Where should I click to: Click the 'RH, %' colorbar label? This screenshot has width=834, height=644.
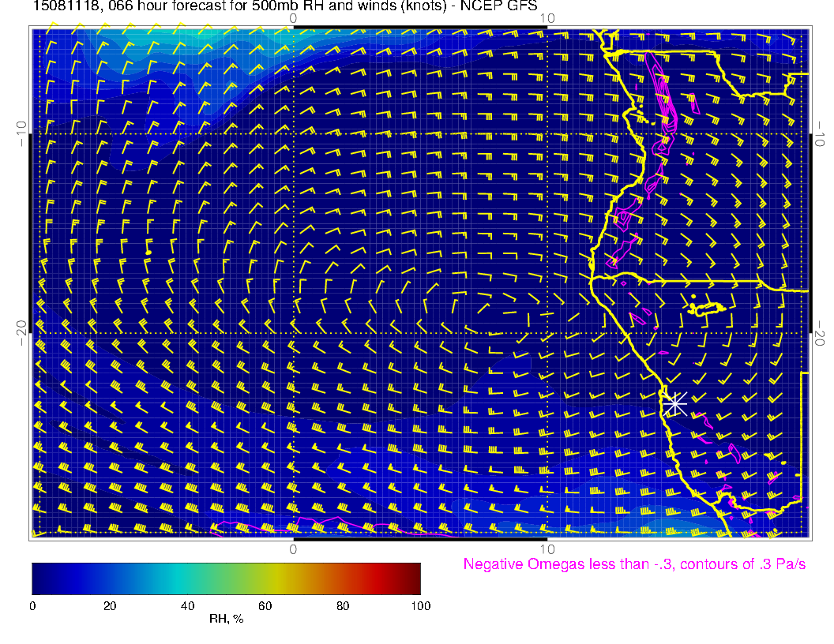(226, 620)
